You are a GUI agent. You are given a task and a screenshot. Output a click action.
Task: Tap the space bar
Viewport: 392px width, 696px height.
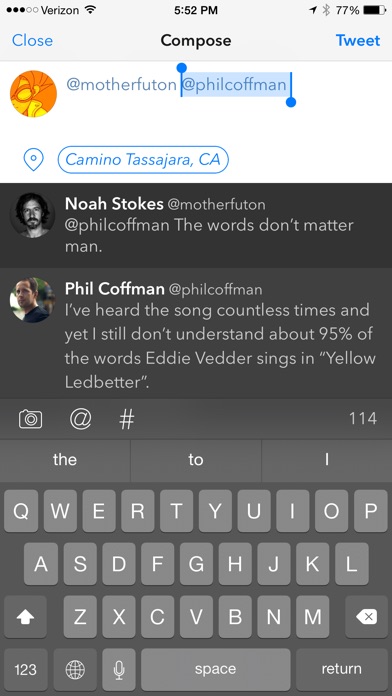tap(215, 669)
